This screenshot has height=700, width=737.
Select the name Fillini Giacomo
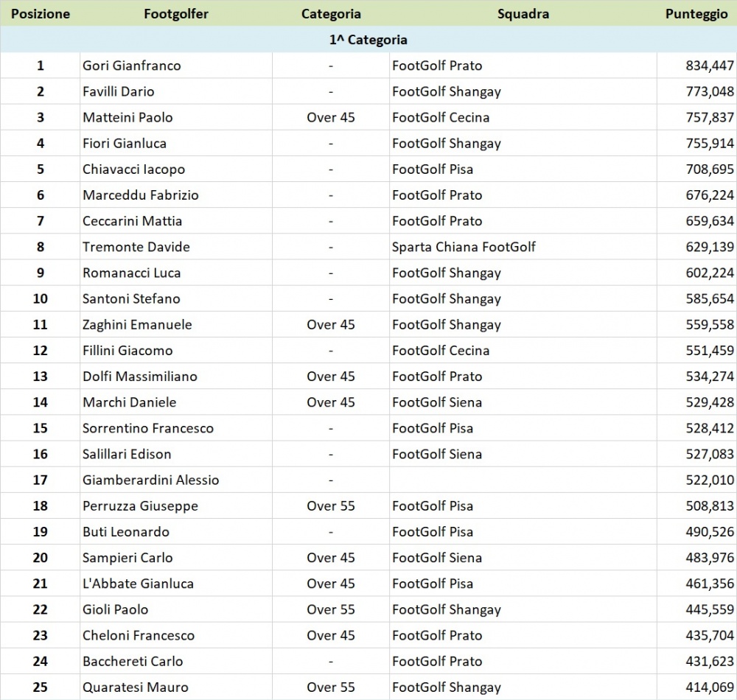[x=128, y=350]
